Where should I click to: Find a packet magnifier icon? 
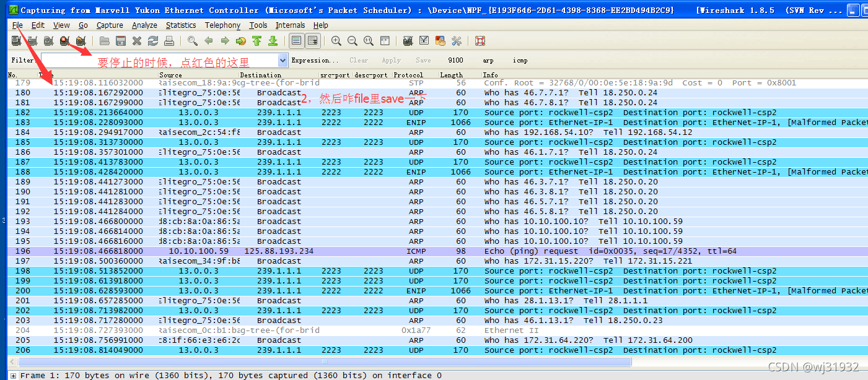[x=193, y=41]
